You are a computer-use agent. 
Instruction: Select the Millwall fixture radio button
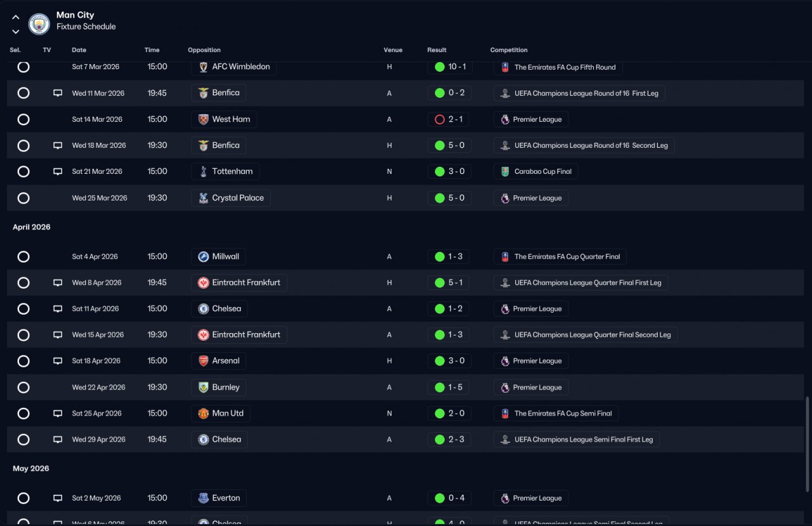(x=23, y=257)
